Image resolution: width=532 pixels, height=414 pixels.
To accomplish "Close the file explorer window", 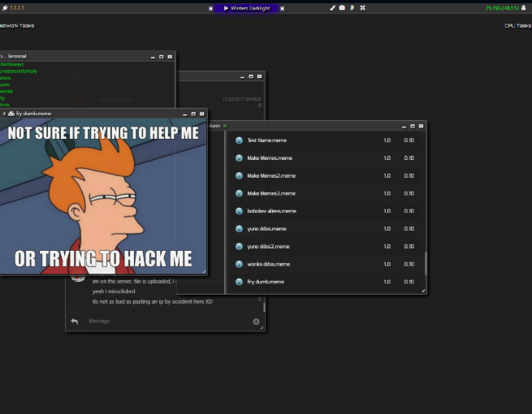I will point(421,126).
